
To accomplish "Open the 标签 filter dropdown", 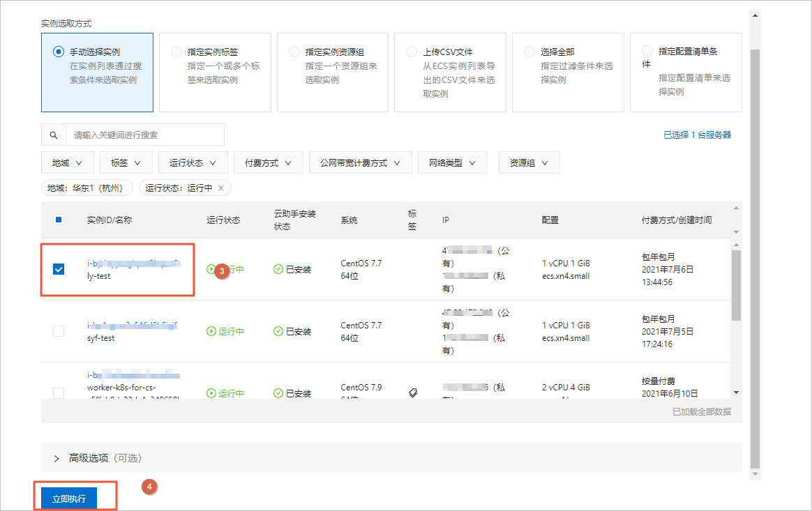I will (x=126, y=162).
